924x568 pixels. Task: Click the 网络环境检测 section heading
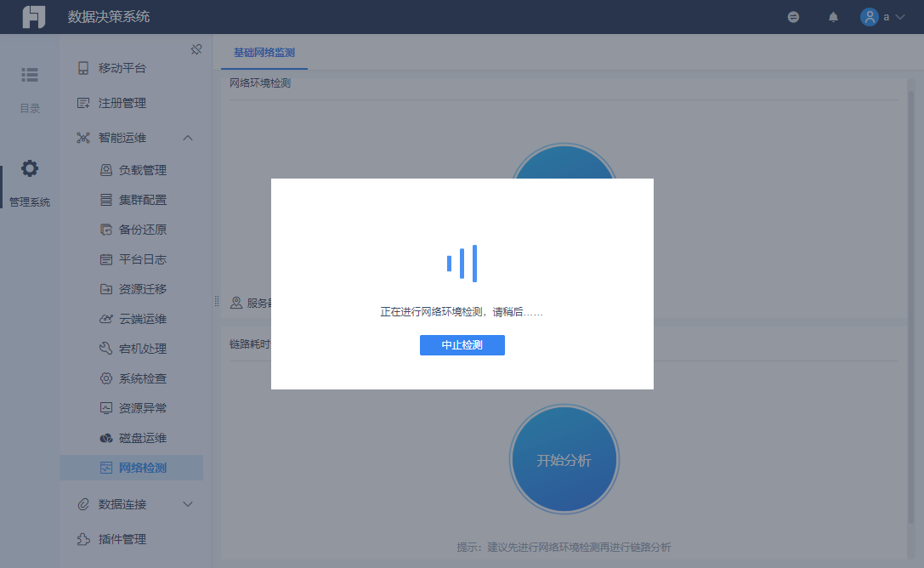coord(260,83)
